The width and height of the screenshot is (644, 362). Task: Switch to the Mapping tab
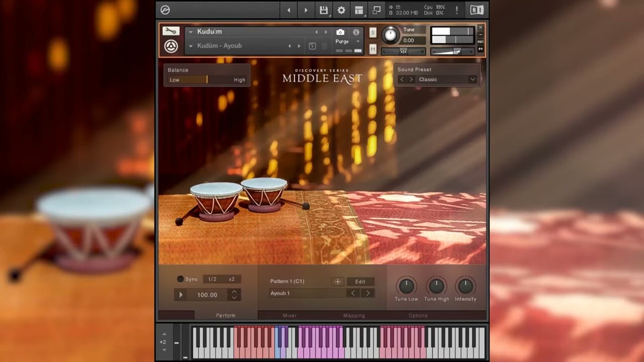coord(354,316)
